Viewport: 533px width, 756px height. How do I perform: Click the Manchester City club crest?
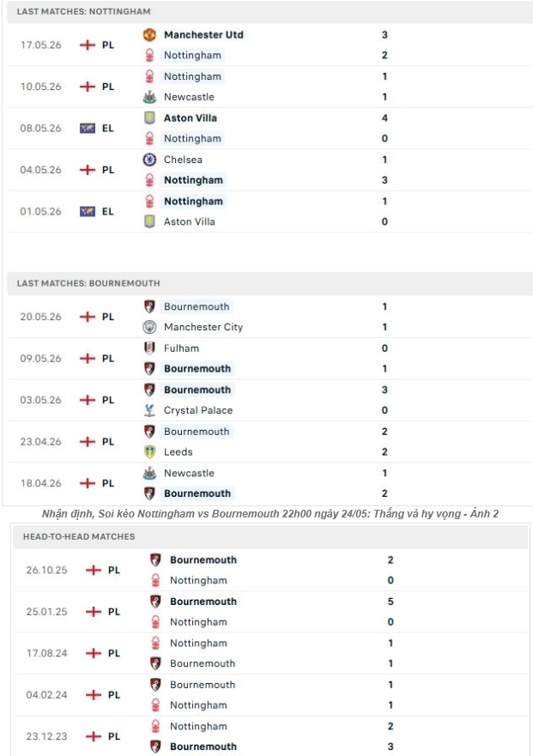pyautogui.click(x=149, y=327)
